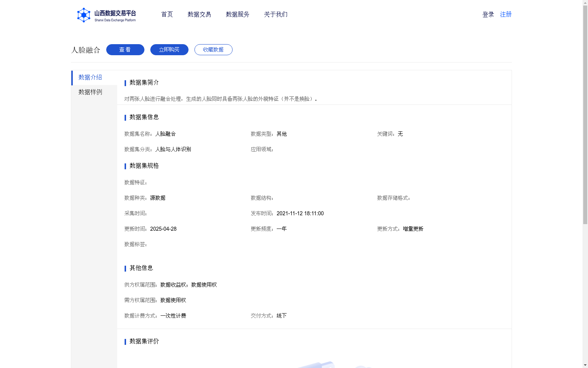Viewport: 588px width, 368px height.
Task: Click the Shanxi Data Exchange Platform logo
Action: pyautogui.click(x=107, y=15)
